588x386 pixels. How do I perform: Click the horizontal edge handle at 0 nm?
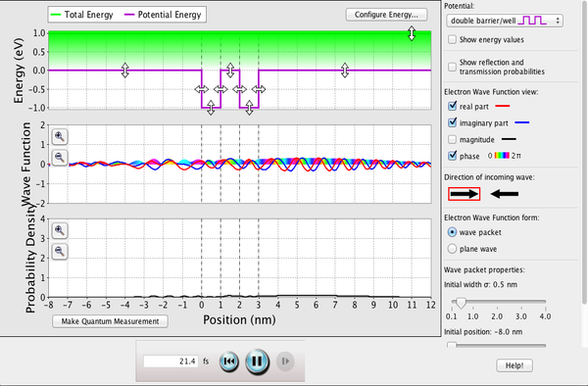pyautogui.click(x=201, y=89)
